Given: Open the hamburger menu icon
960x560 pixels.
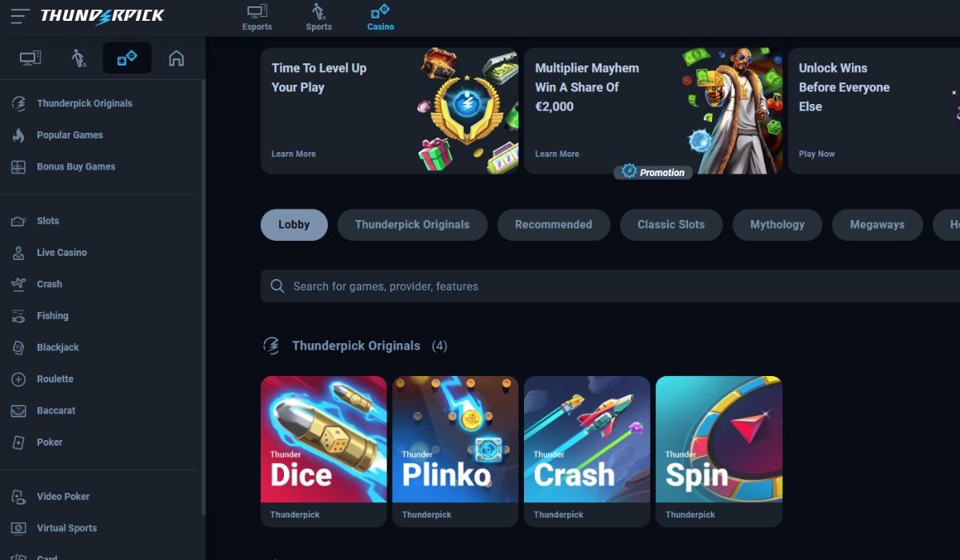Looking at the screenshot, I should (x=20, y=16).
